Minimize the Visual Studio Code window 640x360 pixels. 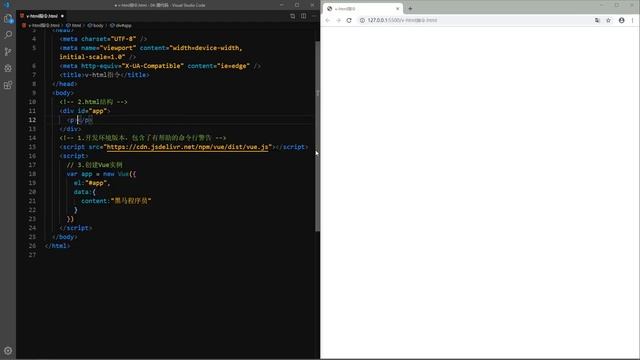tap(282, 5)
